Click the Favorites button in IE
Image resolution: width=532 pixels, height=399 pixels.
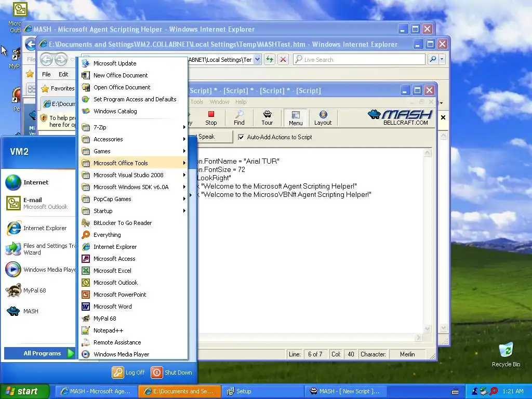[x=58, y=88]
